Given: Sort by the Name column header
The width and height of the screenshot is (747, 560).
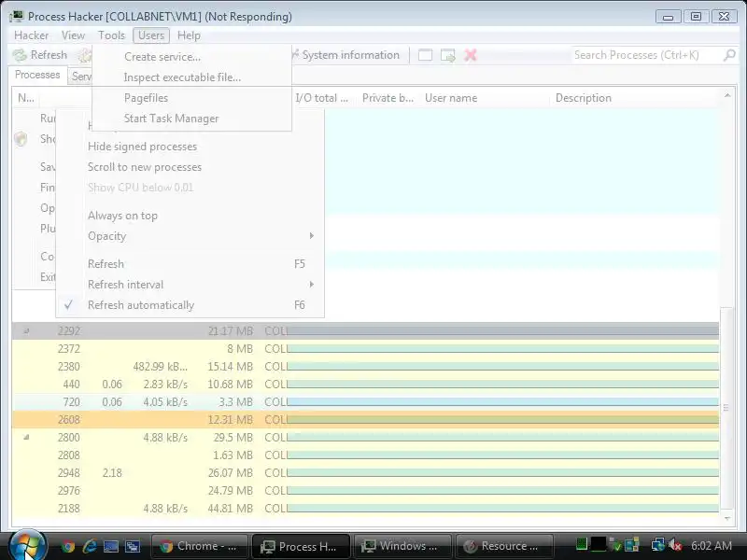Looking at the screenshot, I should pyautogui.click(x=27, y=98).
